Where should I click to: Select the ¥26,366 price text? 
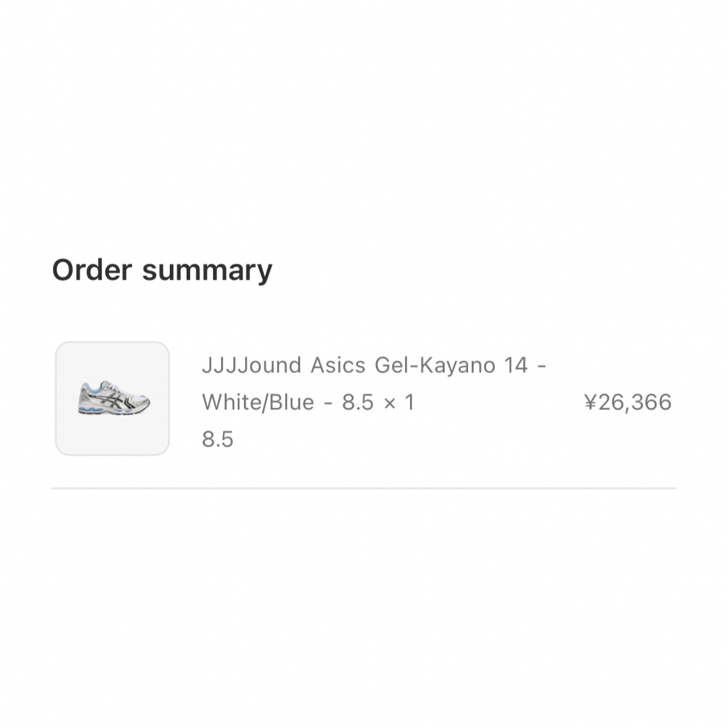pos(628,402)
